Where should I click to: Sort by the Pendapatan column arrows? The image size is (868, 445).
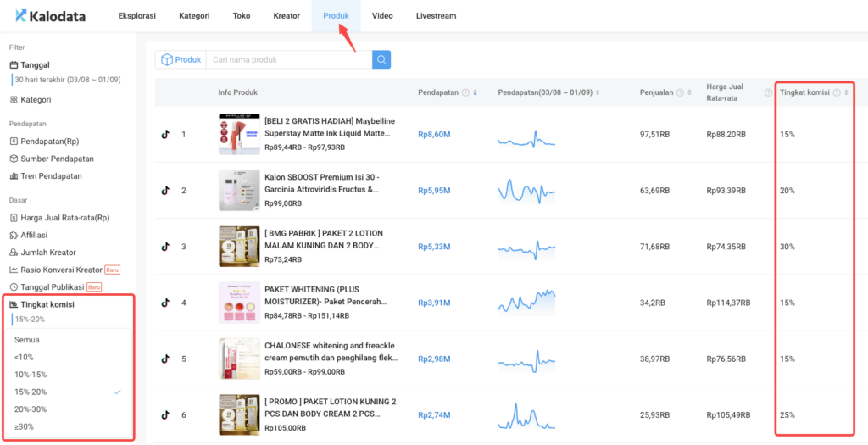click(475, 92)
